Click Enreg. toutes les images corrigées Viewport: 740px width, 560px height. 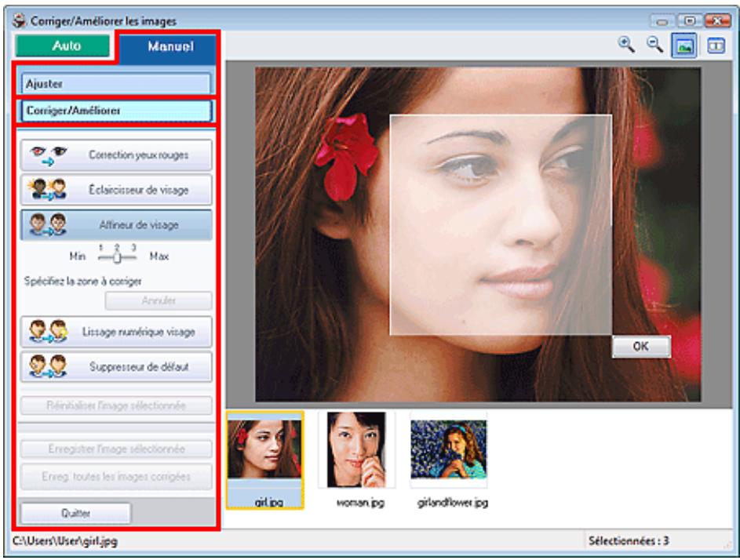(116, 477)
